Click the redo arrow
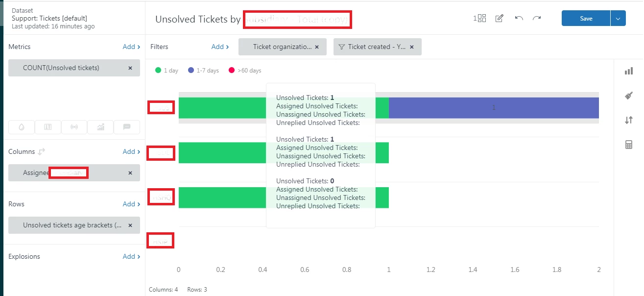Screen dimensions: 644x296 (537, 19)
